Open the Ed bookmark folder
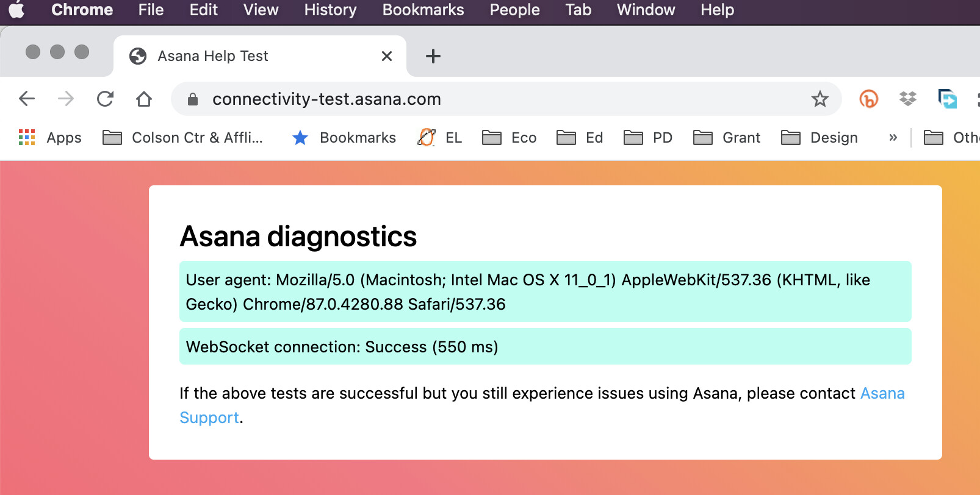Screen dimensions: 980x495 point(580,138)
